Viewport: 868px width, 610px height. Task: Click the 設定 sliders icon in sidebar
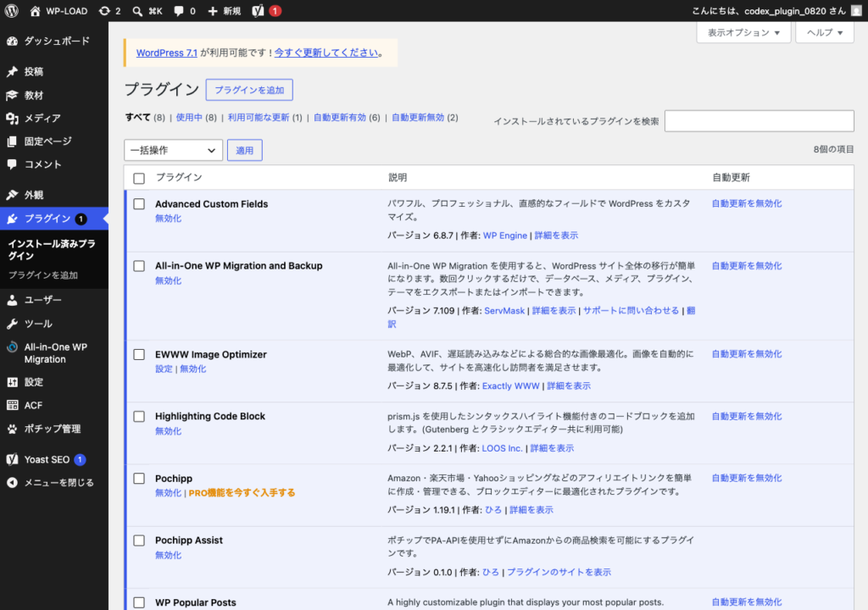coord(12,382)
